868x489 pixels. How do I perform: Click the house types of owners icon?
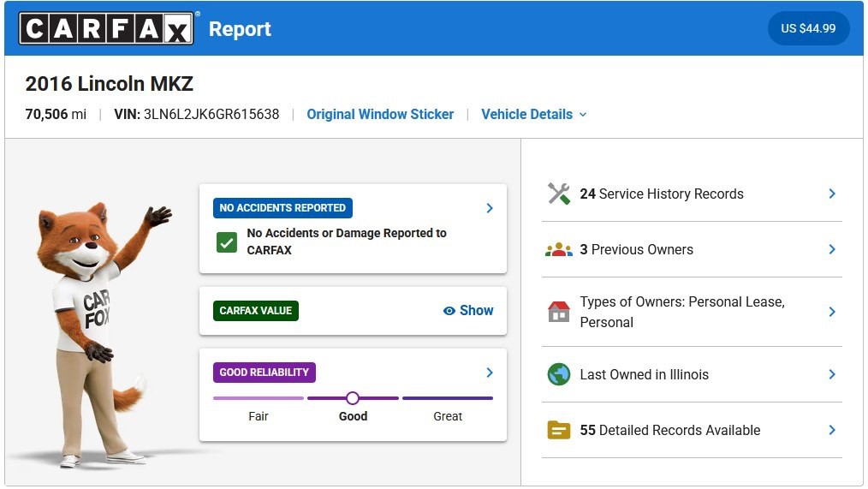pyautogui.click(x=559, y=312)
